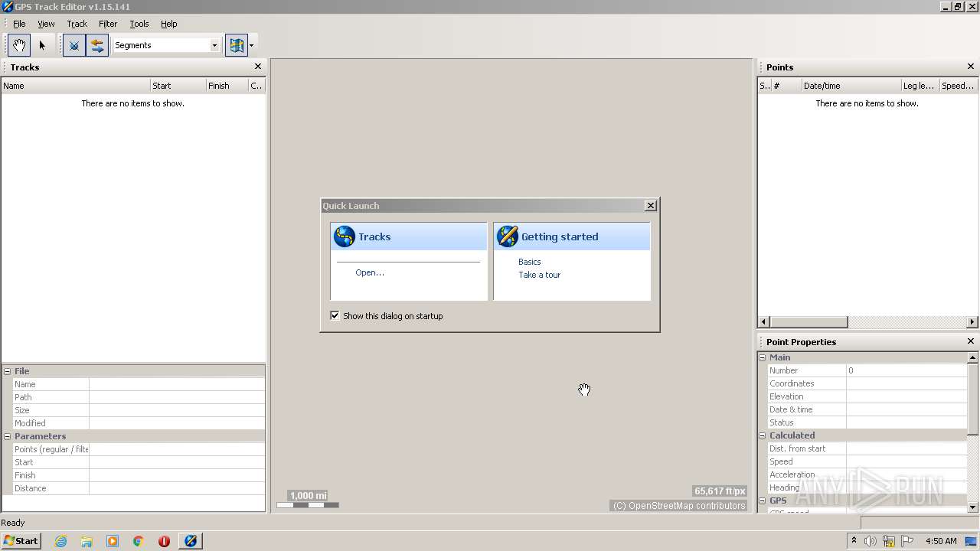980x551 pixels.
Task: Close the Tracks panel
Action: click(258, 67)
